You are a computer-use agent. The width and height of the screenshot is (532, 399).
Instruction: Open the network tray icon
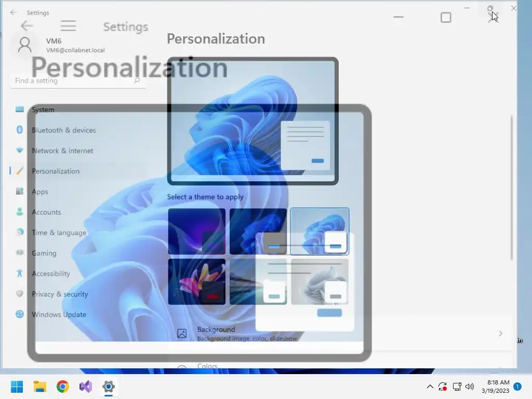tap(457, 387)
